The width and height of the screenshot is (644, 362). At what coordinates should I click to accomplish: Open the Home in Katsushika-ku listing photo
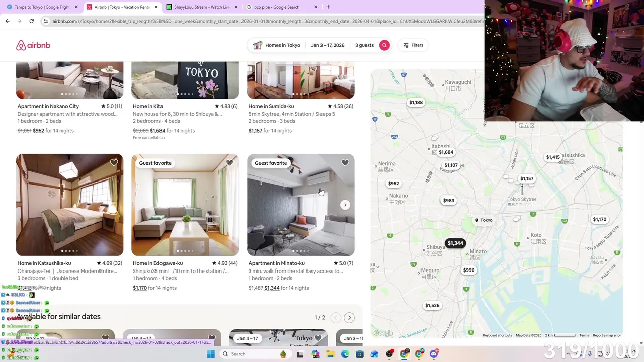[x=69, y=205]
